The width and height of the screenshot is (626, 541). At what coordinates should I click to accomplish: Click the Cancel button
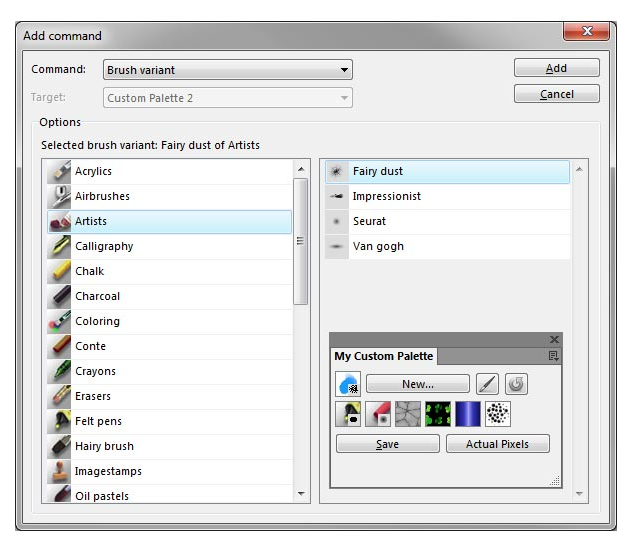click(x=557, y=94)
